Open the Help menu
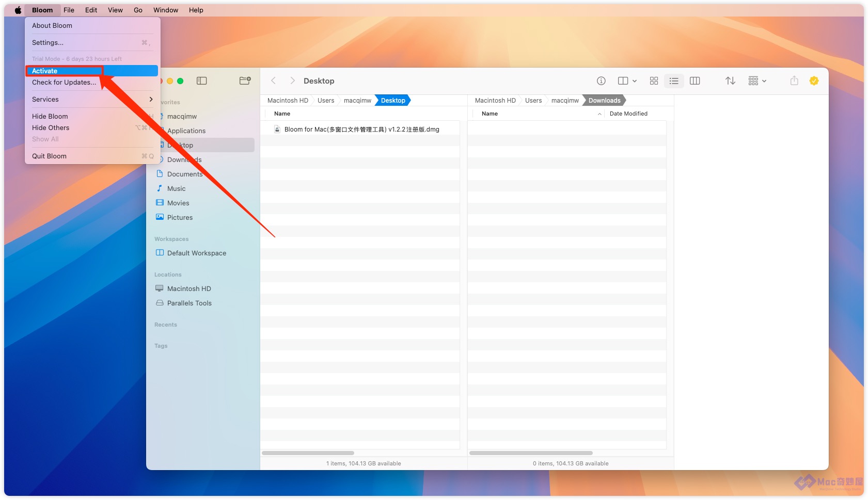This screenshot has height=500, width=868. pos(196,10)
